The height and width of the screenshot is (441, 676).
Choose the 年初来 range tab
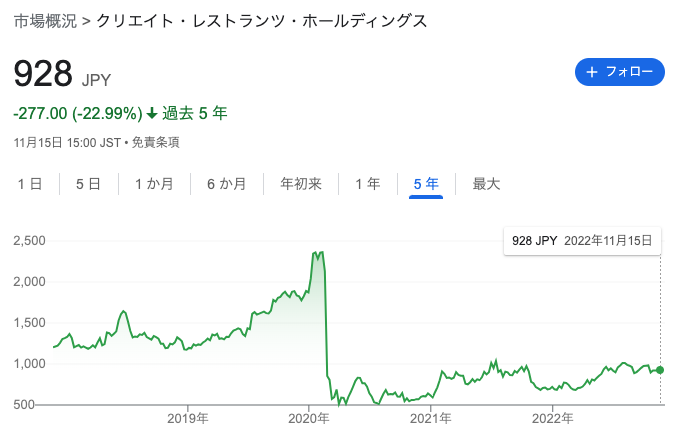point(301,184)
